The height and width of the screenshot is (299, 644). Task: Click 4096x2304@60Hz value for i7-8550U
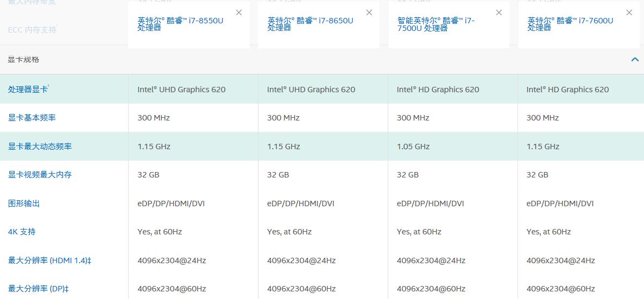tap(172, 289)
